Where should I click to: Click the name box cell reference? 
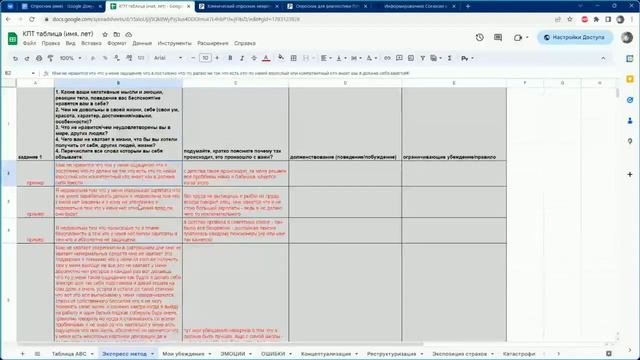click(20, 73)
